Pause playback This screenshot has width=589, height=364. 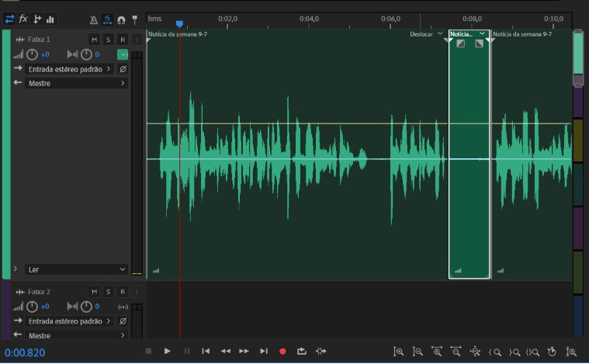tap(187, 352)
